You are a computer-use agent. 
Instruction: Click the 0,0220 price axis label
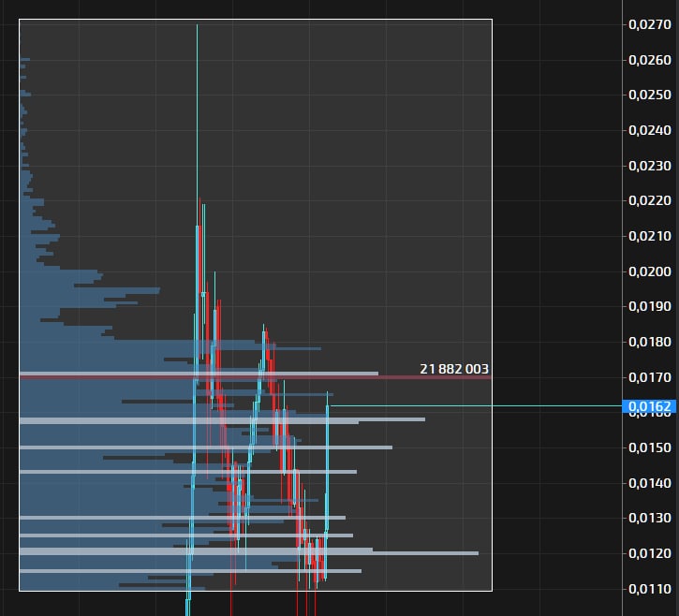click(650, 200)
